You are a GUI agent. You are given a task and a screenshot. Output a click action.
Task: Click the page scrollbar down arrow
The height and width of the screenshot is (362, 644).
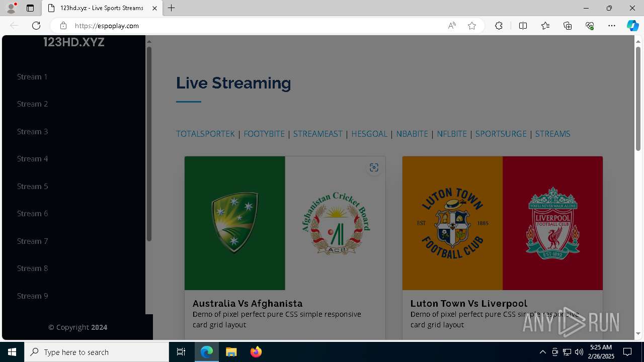[638, 333]
